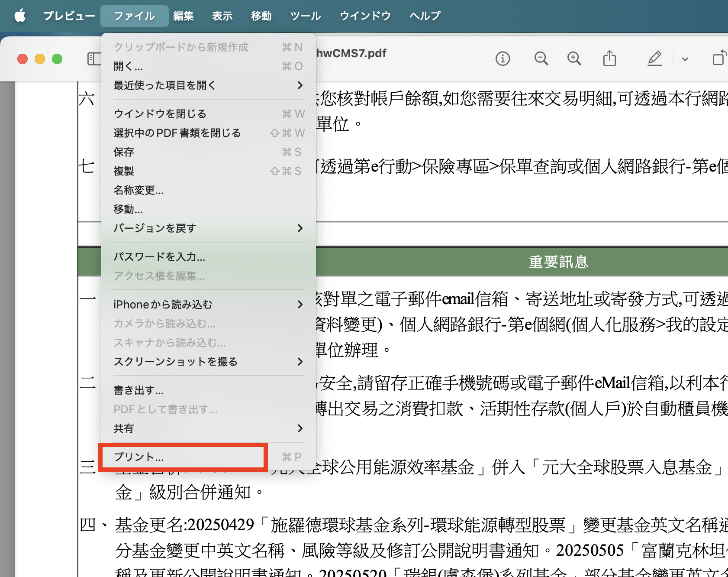Zoom out with the minus magnifier icon
Image resolution: width=728 pixels, height=577 pixels.
[x=541, y=58]
